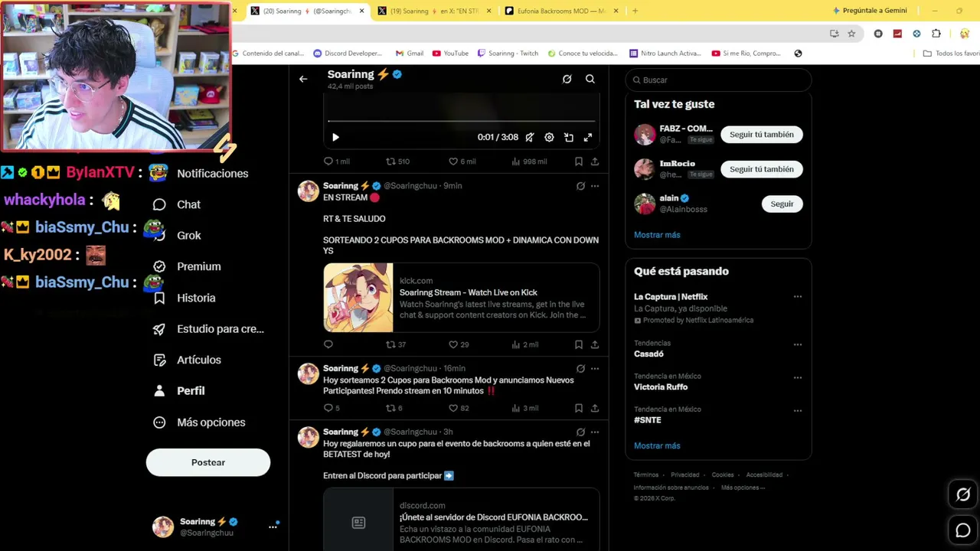
Task: Open a new browser tab
Action: pyautogui.click(x=635, y=11)
